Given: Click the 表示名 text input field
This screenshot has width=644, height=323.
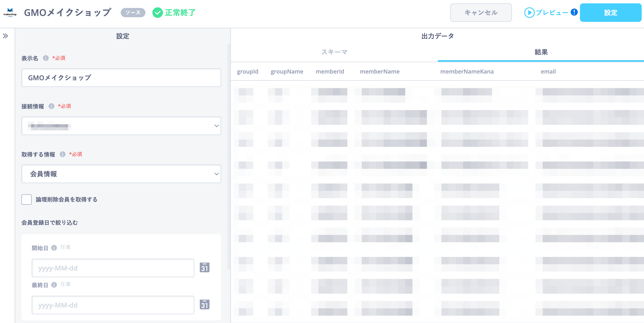Looking at the screenshot, I should (121, 78).
